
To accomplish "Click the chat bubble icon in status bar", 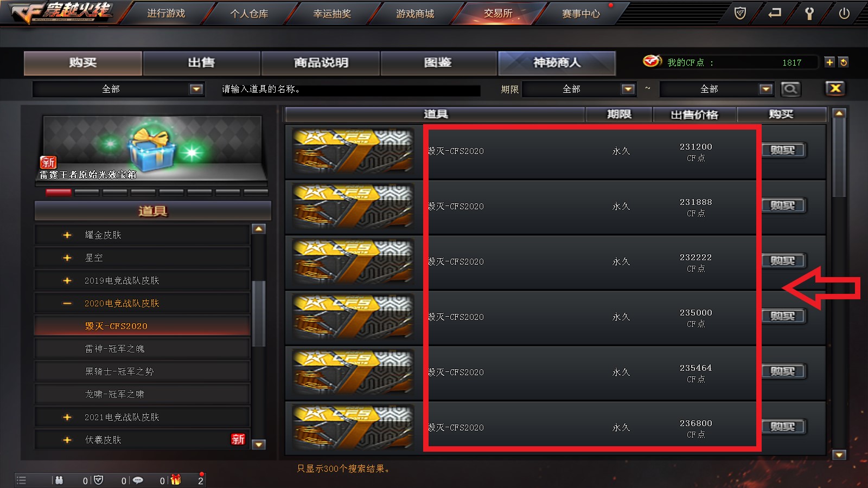I will pyautogui.click(x=138, y=480).
